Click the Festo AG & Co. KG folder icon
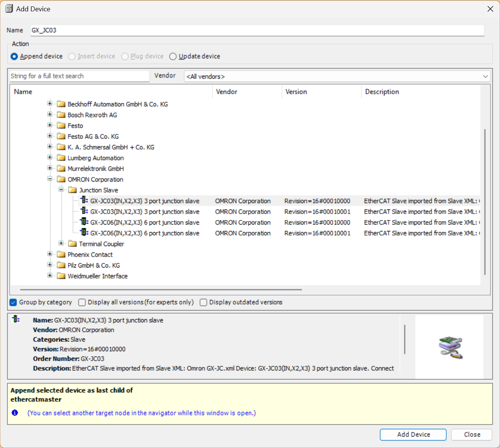The height and width of the screenshot is (448, 500). coord(61,136)
